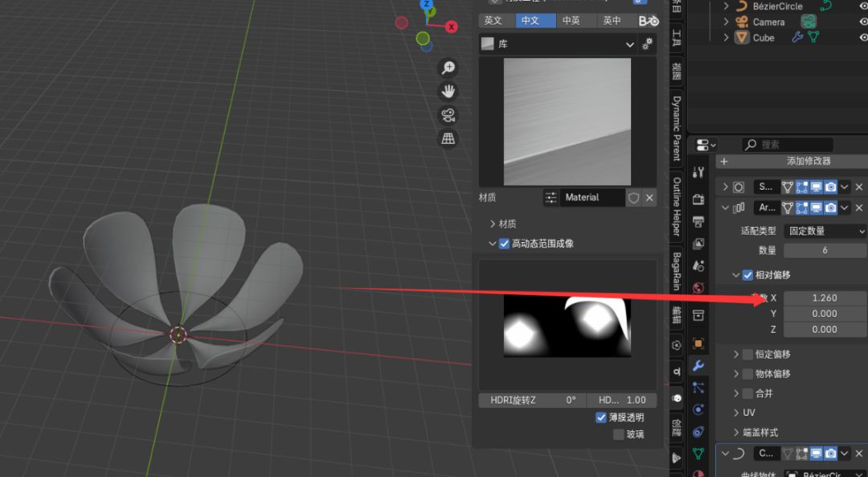Disable the 薄膜透明 checkbox
Viewport: 868px width, 477px height.
[x=601, y=417]
